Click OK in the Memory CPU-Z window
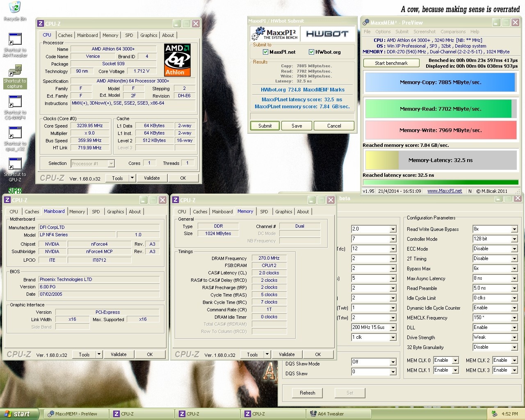The image size is (525, 420). pos(318,354)
